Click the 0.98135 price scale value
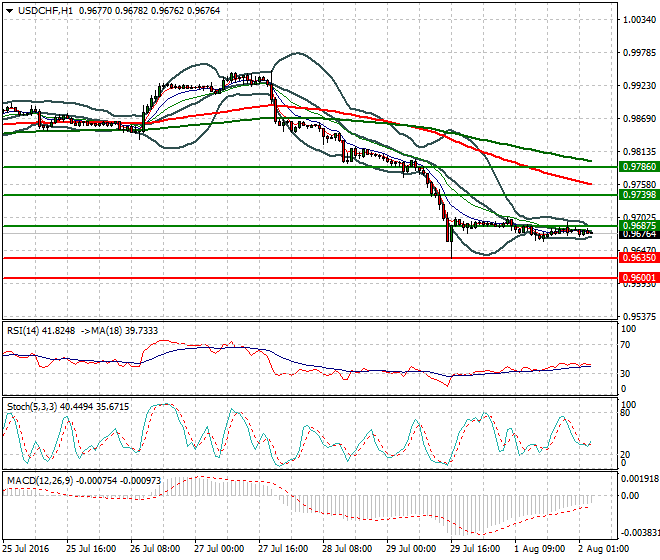 click(x=639, y=152)
